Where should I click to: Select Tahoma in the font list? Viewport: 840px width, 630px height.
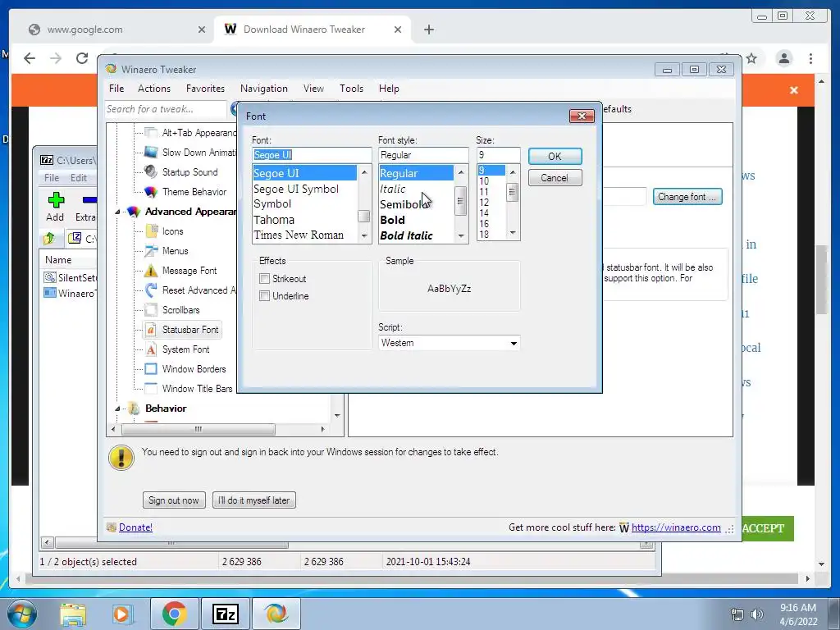274,220
